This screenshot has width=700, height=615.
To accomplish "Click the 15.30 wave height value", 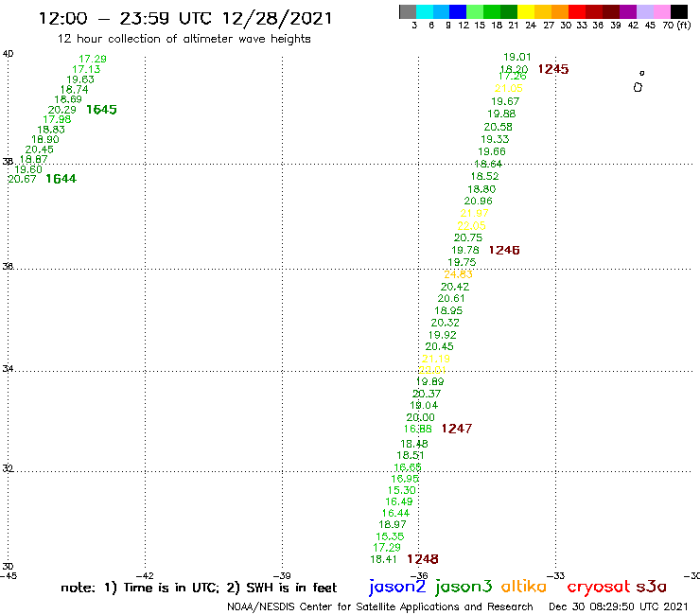I will pos(402,490).
